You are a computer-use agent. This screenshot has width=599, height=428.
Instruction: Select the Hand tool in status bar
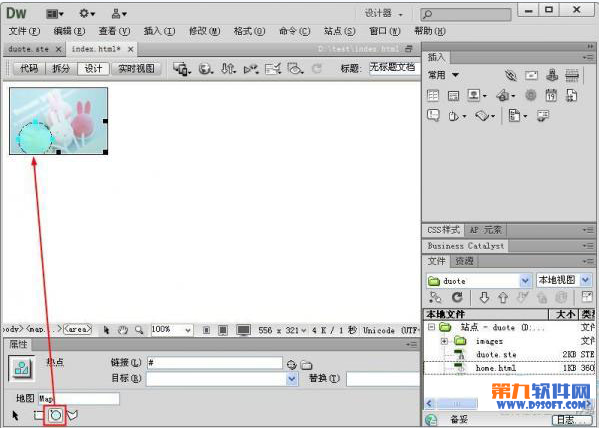pos(123,330)
